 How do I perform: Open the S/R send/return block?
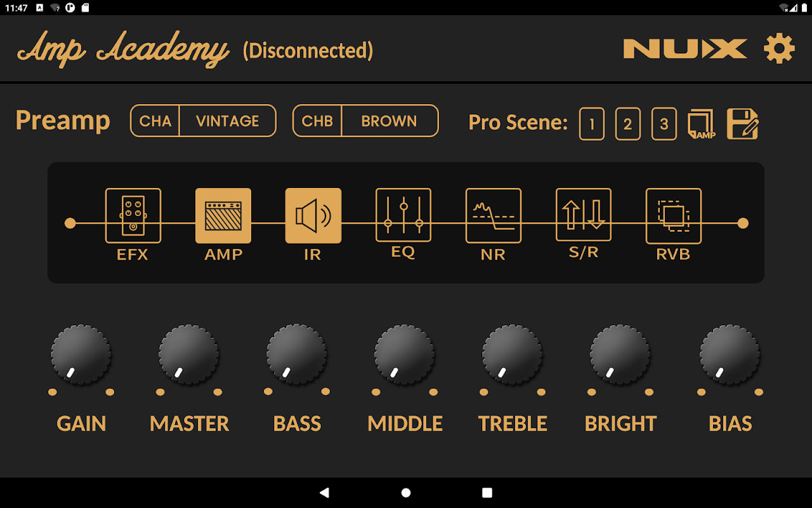(x=584, y=215)
